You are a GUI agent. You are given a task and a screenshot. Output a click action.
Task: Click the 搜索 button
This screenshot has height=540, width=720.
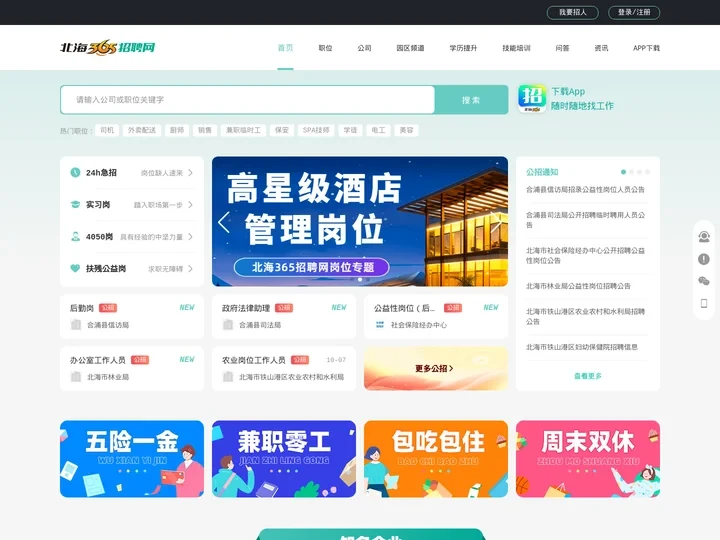471,100
